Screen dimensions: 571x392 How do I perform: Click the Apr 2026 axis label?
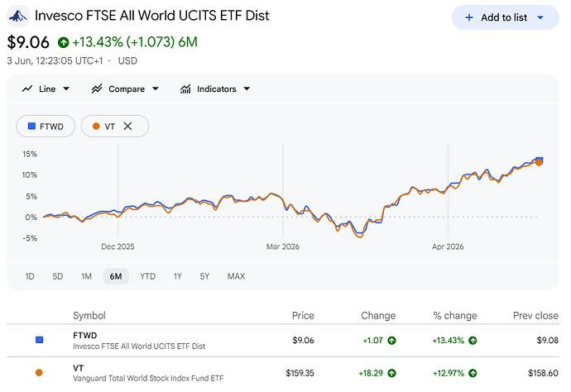click(448, 246)
